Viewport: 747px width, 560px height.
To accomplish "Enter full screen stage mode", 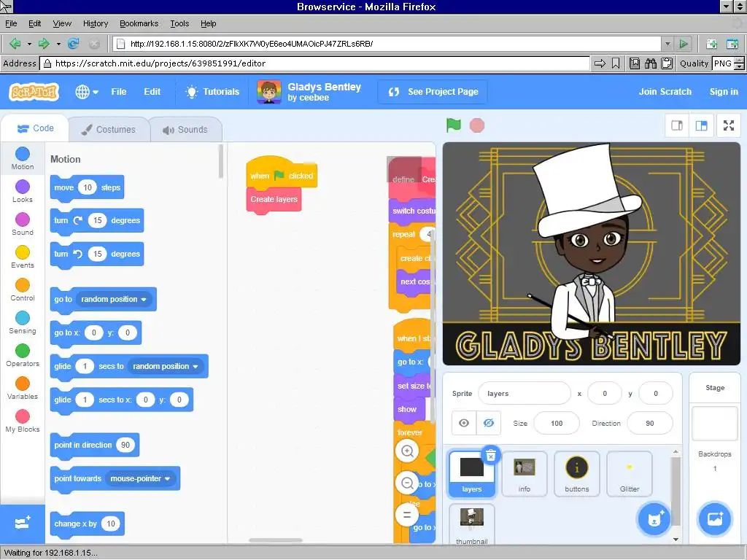I will point(729,125).
